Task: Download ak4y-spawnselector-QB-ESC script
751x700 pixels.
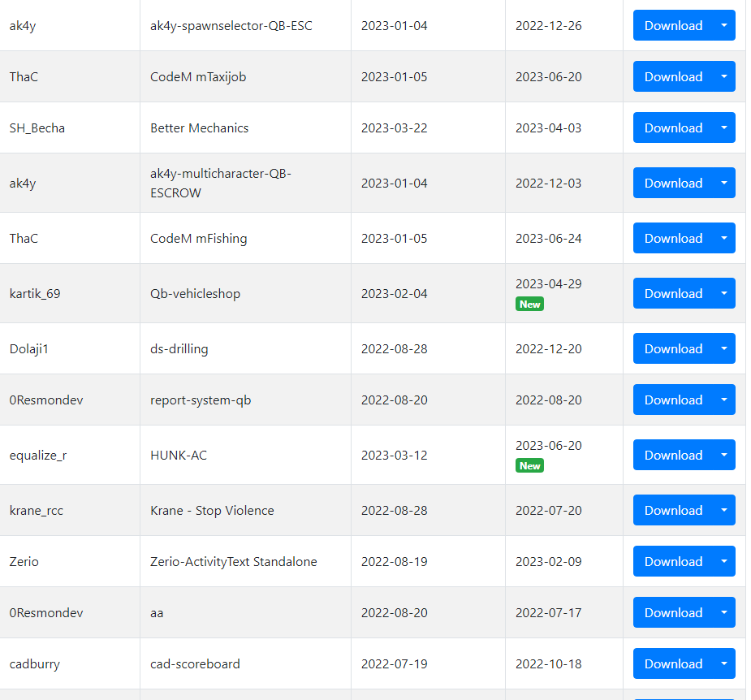Action: (673, 25)
